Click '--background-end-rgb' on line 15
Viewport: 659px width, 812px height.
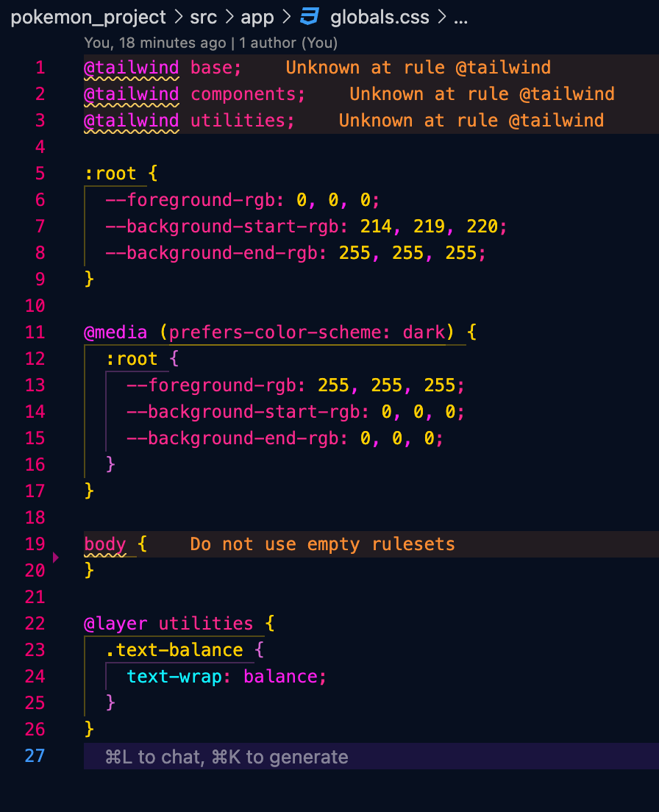tap(232, 438)
